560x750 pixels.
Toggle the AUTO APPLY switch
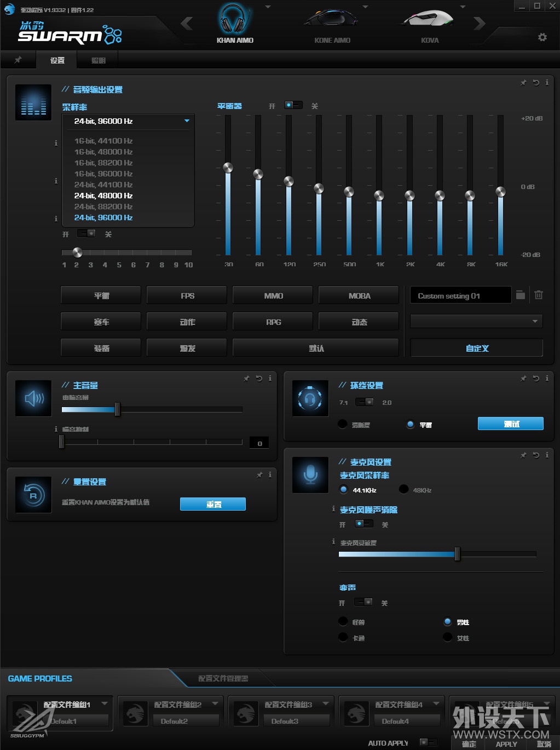point(429,742)
